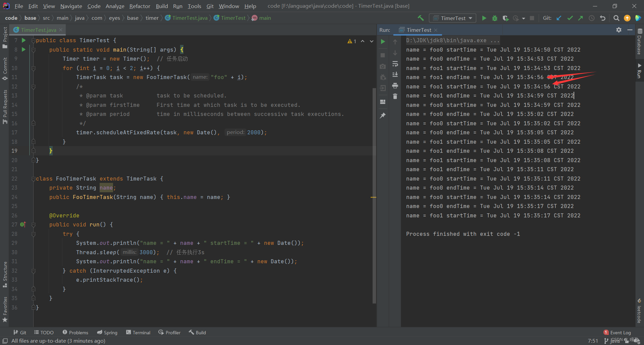
Task: Click run gutter arrow beside main method
Action: click(23, 50)
